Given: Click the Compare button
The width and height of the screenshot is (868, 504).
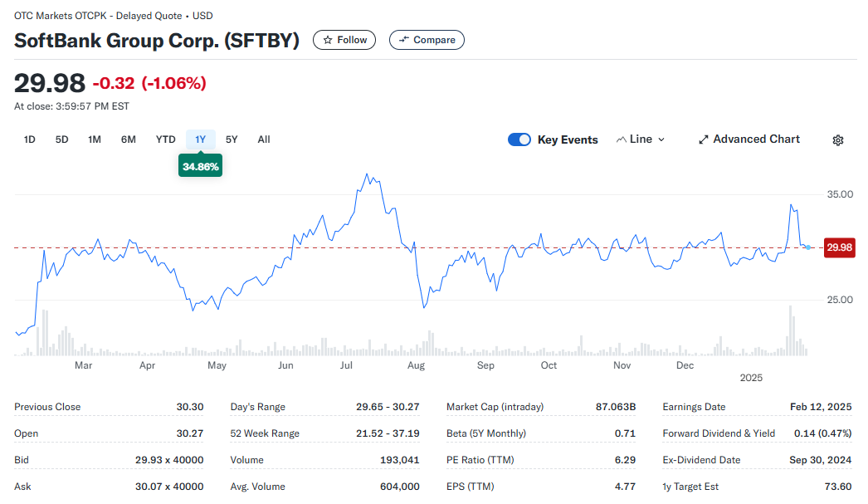Looking at the screenshot, I should click(x=427, y=40).
